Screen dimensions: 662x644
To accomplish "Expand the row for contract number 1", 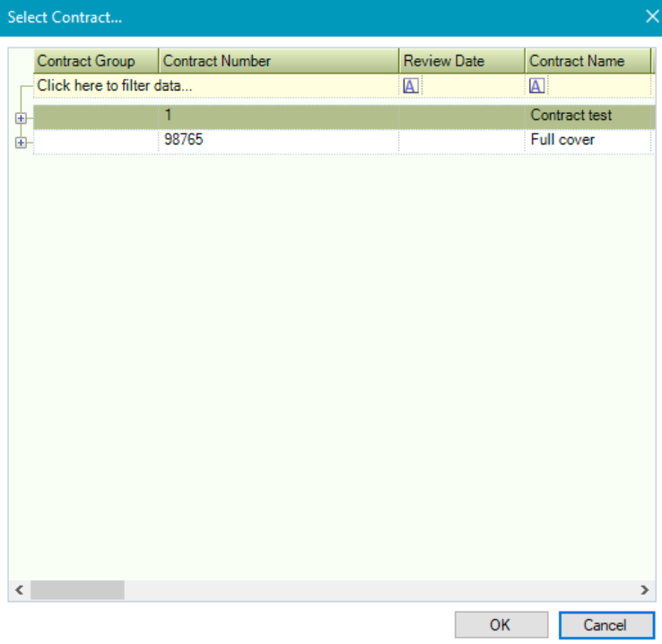I will pyautogui.click(x=21, y=118).
